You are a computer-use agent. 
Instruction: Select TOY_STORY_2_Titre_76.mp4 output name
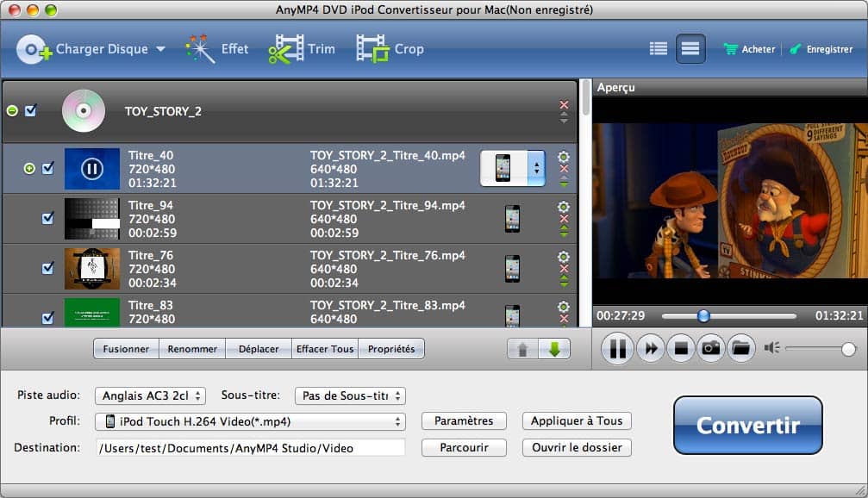pyautogui.click(x=388, y=256)
